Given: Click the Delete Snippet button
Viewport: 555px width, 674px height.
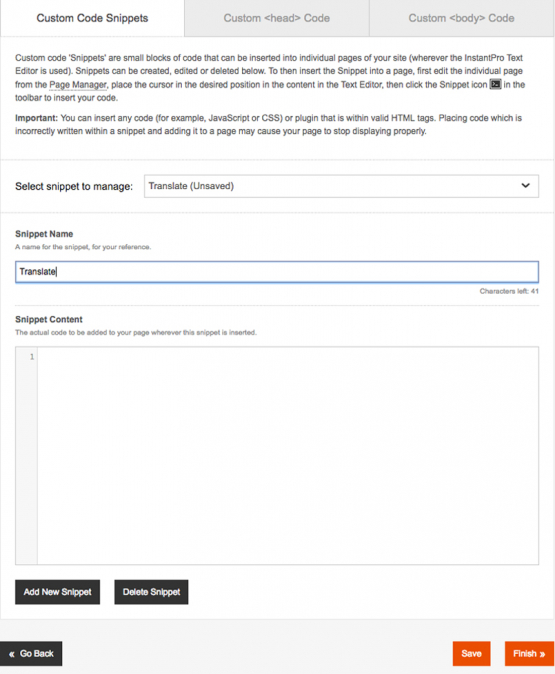Looking at the screenshot, I should 151,592.
